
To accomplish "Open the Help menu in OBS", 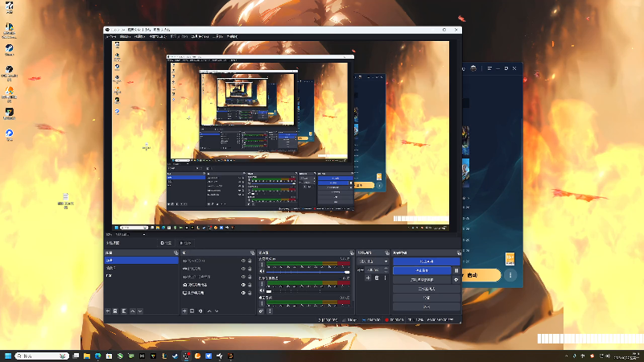I will click(x=232, y=36).
